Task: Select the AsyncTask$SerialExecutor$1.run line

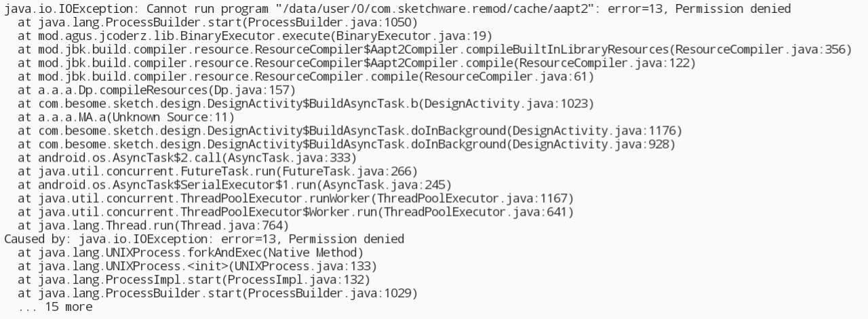Action: pyautogui.click(x=235, y=185)
